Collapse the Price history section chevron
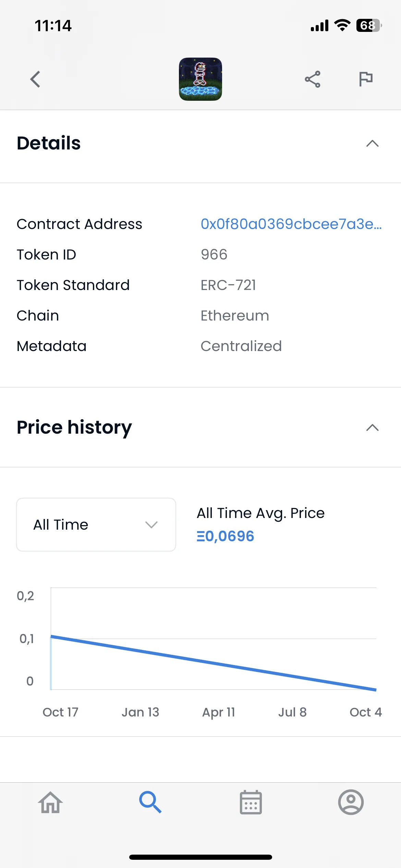The height and width of the screenshot is (868, 401). click(372, 427)
